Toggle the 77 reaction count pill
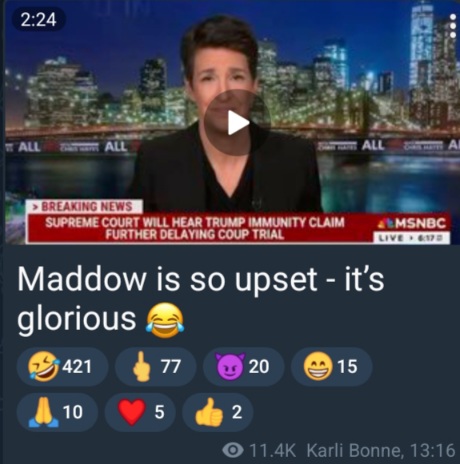 tap(156, 367)
